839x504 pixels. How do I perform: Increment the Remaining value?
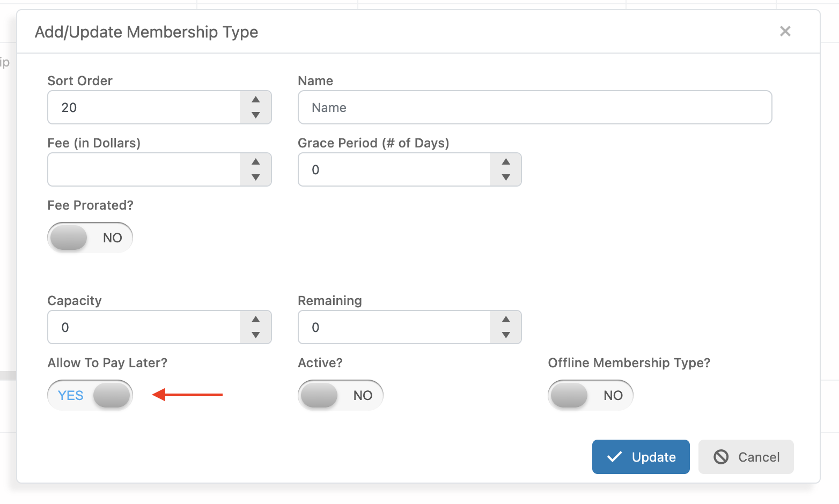(506, 320)
